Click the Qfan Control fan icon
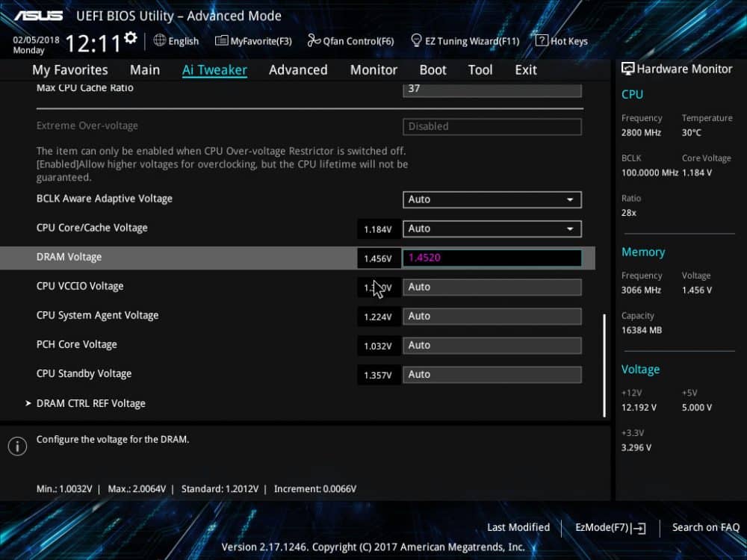 point(314,40)
